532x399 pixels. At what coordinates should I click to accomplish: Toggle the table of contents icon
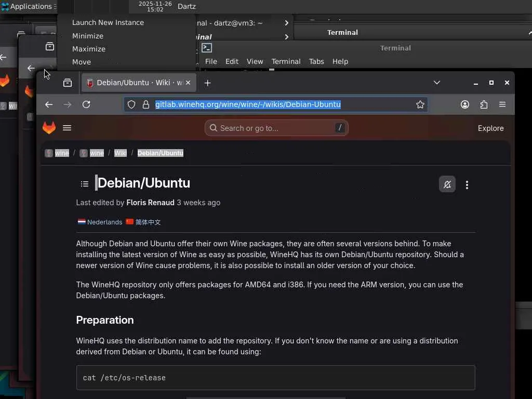click(x=85, y=184)
